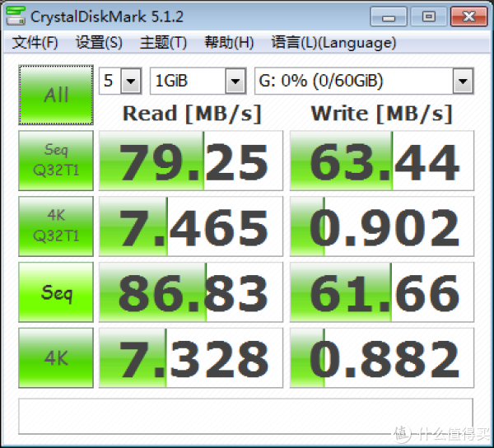Click the Write [MB/s] column header
494x448 pixels.
pos(382,114)
